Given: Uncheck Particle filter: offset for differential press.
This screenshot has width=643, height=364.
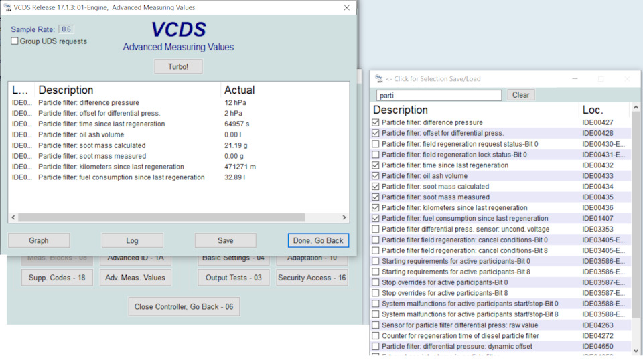Looking at the screenshot, I should (x=376, y=133).
